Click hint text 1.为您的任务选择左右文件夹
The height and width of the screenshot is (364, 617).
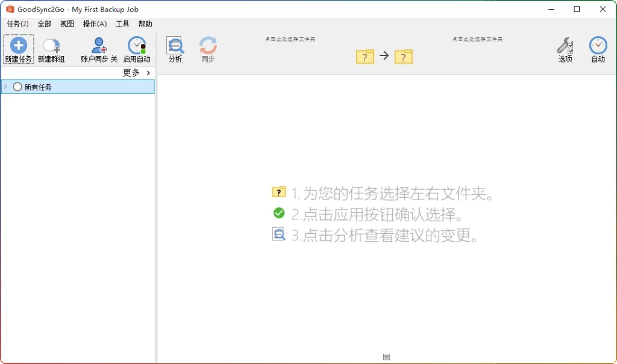pyautogui.click(x=393, y=193)
